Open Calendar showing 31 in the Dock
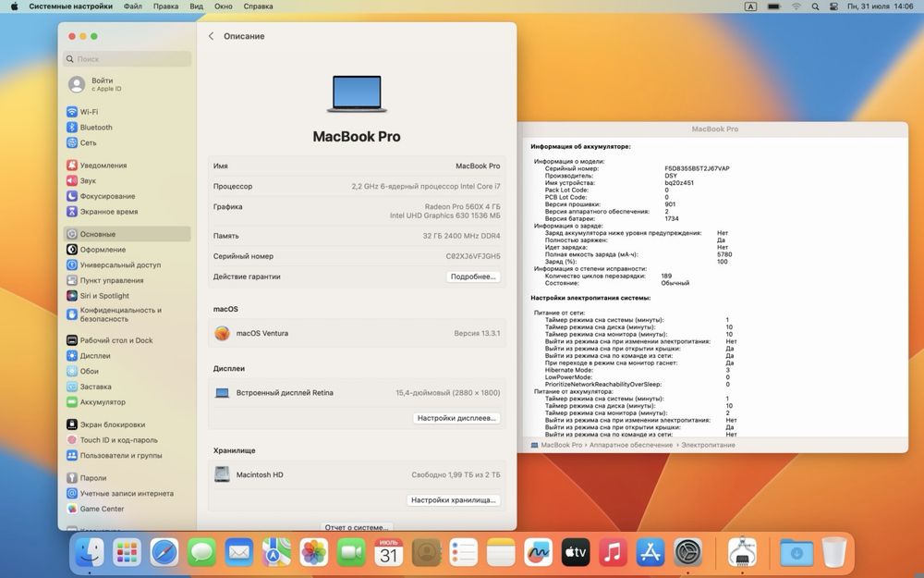 pos(389,553)
